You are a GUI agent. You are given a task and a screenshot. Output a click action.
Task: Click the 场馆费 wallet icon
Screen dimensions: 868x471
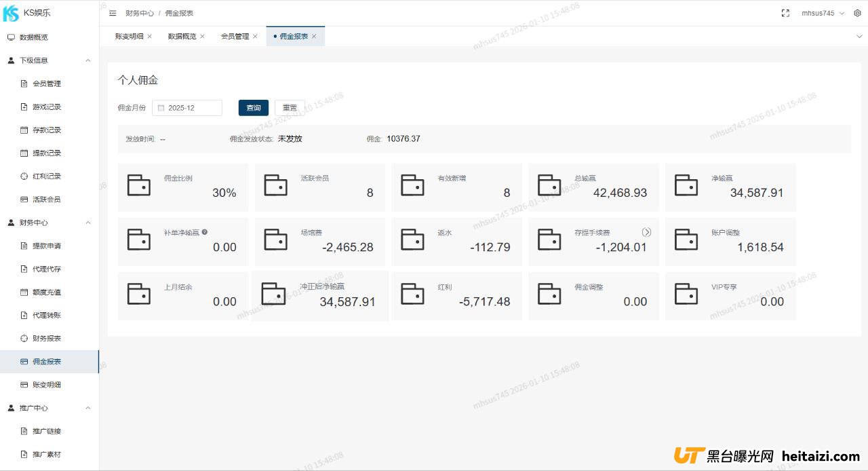pyautogui.click(x=276, y=240)
